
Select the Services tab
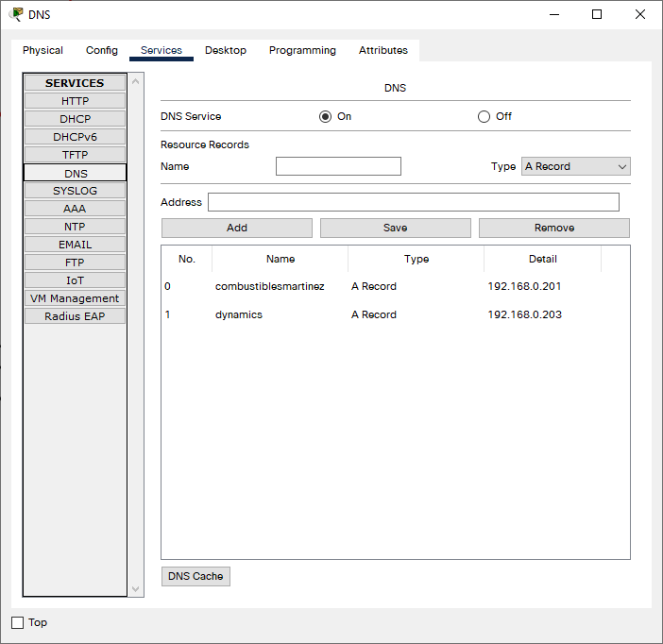pyautogui.click(x=161, y=50)
